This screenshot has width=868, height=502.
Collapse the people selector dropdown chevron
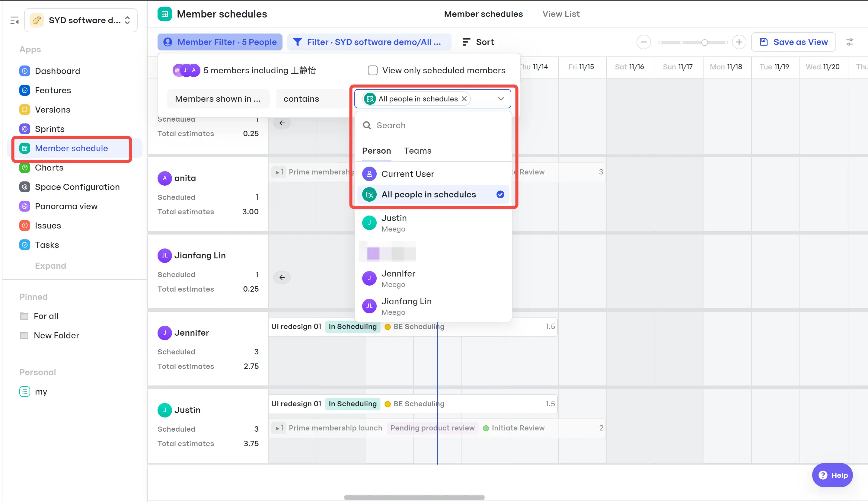click(x=501, y=99)
